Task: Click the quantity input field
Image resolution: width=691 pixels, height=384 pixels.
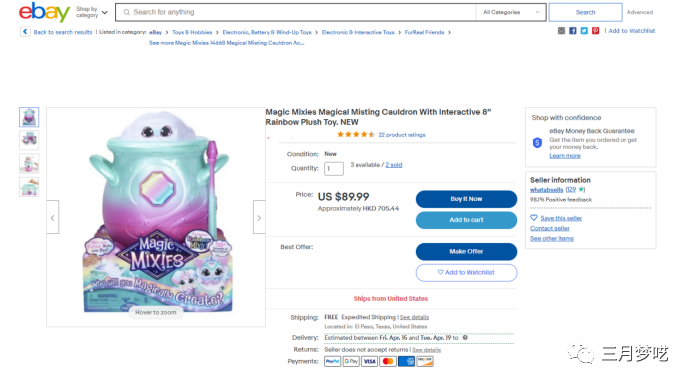Action: pyautogui.click(x=334, y=168)
